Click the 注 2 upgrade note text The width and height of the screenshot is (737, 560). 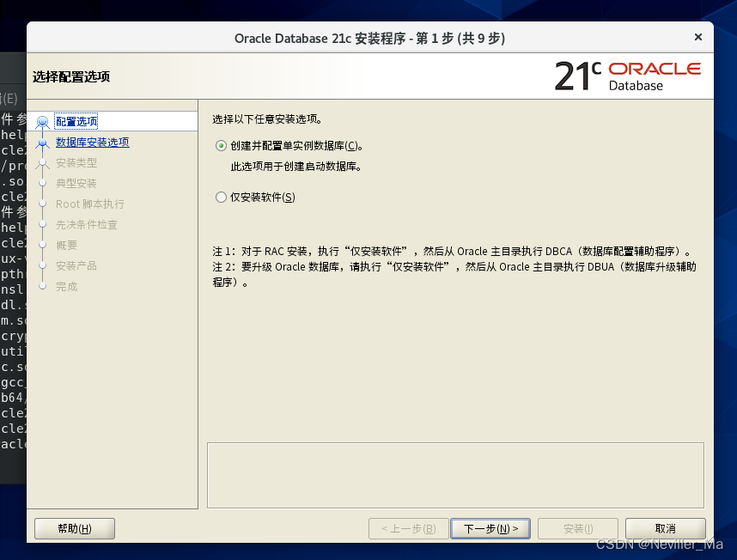click(x=454, y=274)
